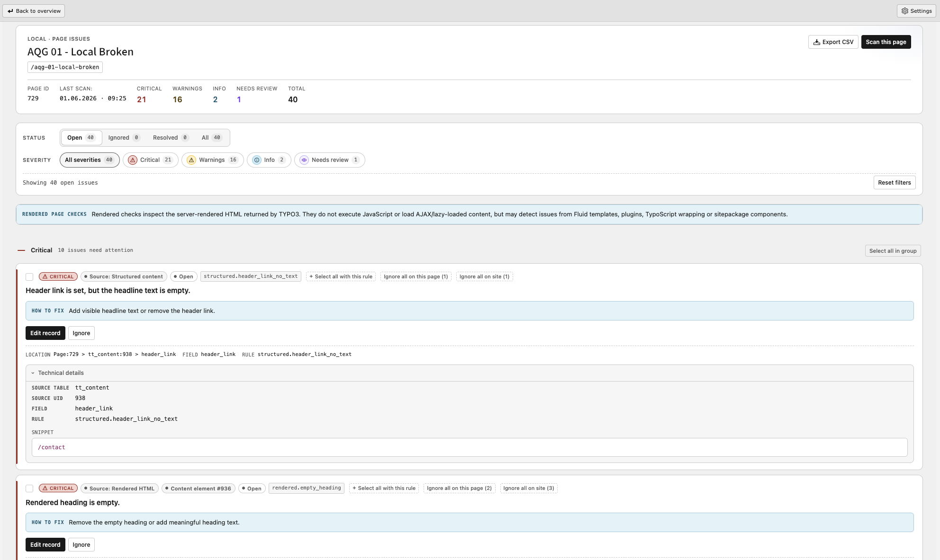The image size is (940, 560).
Task: Click the structured.header_link_no_text rule tag
Action: 251,276
